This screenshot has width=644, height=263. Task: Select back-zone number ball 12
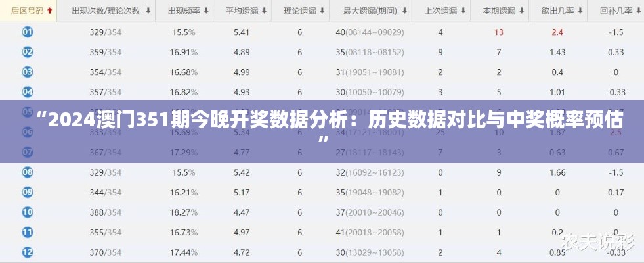(x=28, y=252)
